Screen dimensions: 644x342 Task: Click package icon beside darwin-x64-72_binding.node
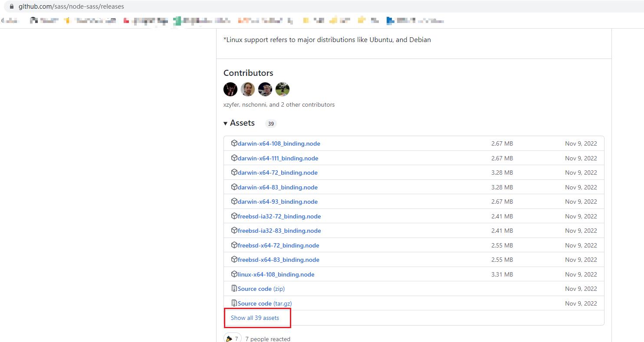point(234,173)
